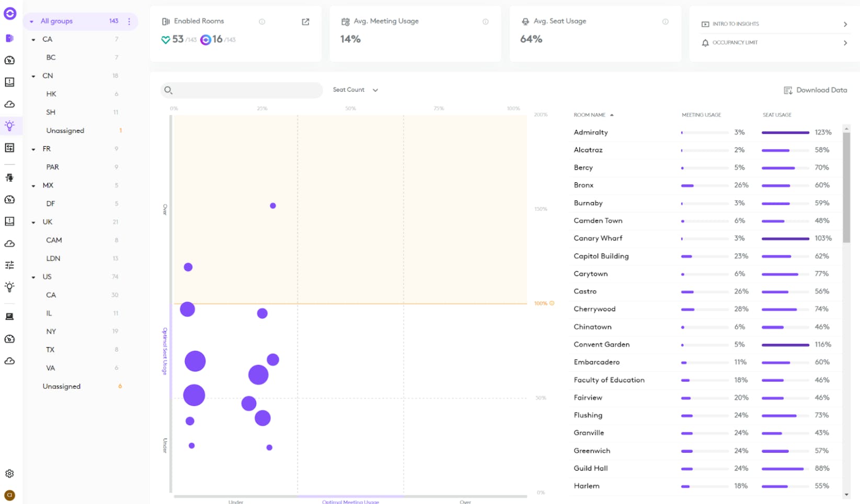This screenshot has width=860, height=504.
Task: Open the Seat Count dropdown
Action: click(x=355, y=90)
